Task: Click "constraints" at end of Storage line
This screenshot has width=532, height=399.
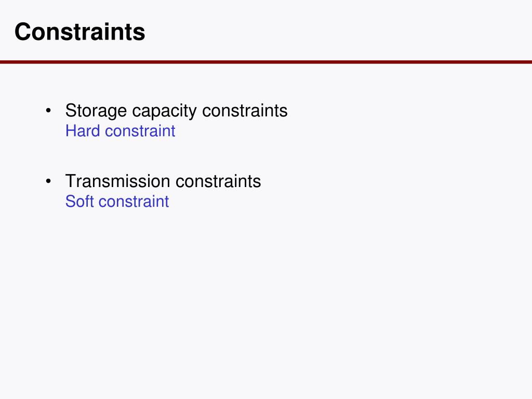Action: point(245,111)
